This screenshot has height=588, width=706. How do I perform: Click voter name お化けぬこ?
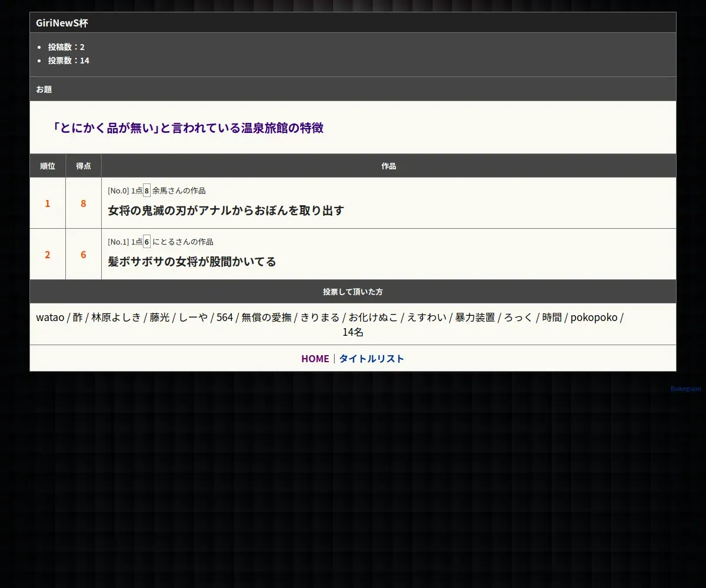pyautogui.click(x=373, y=318)
